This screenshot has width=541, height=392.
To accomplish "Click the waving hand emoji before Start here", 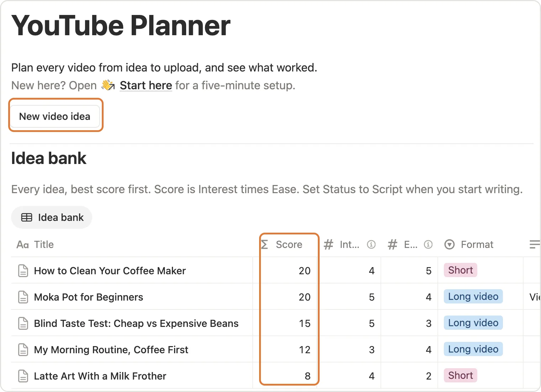I will click(x=108, y=85).
